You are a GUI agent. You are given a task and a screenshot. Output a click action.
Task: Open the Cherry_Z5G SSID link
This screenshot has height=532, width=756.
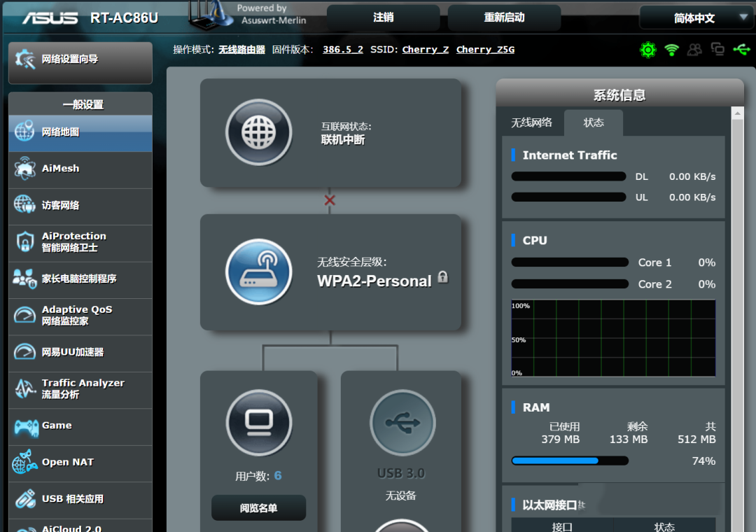[486, 50]
